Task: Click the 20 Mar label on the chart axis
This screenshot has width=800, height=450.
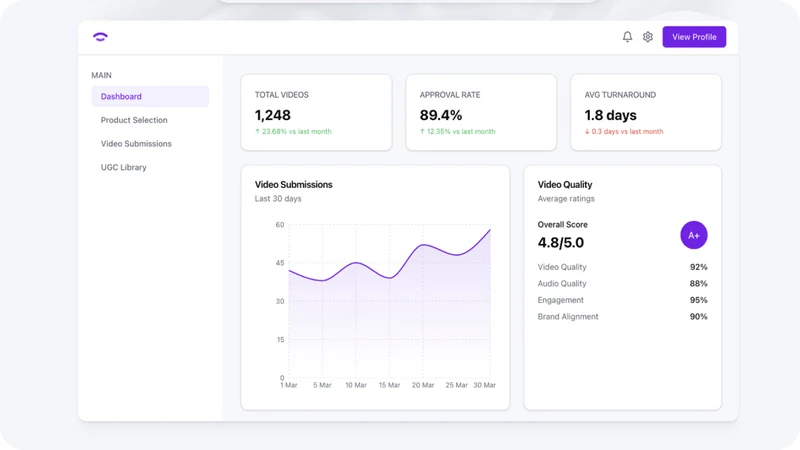Action: [423, 385]
